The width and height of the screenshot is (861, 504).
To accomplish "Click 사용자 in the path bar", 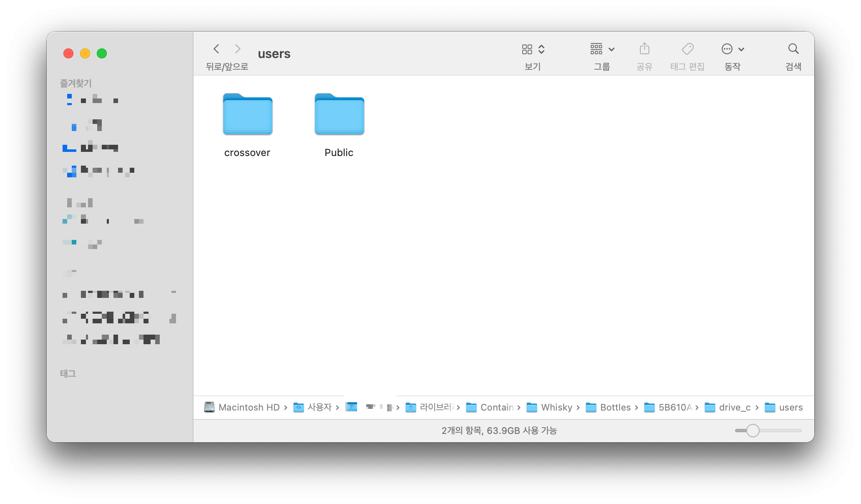I will 312,407.
